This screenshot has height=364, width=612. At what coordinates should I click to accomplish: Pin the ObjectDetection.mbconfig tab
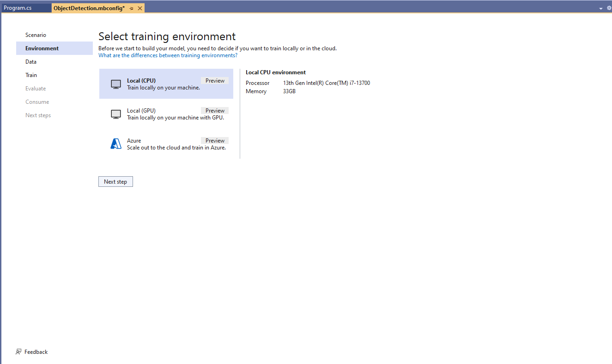(x=131, y=8)
